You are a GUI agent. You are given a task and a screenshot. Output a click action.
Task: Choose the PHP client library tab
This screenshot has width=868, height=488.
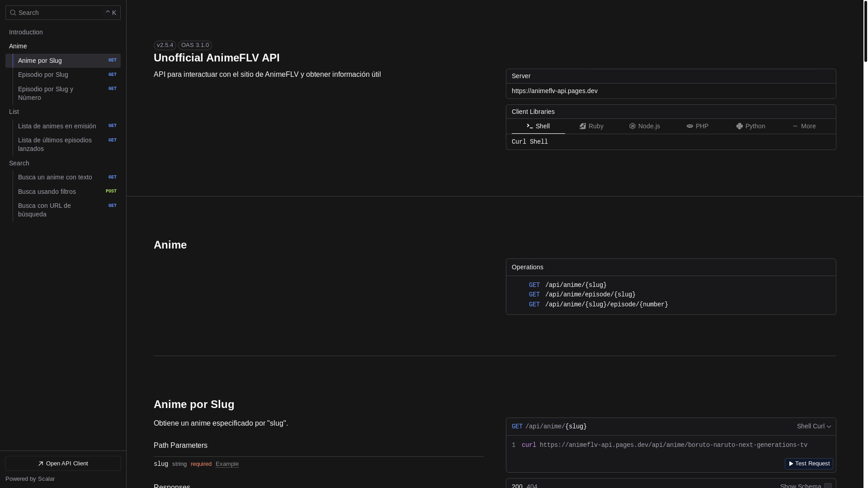698,126
